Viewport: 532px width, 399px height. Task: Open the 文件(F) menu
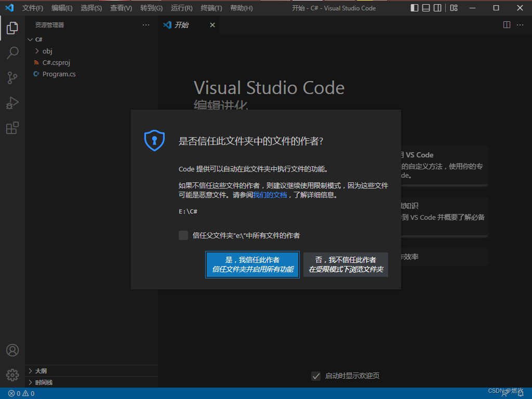(33, 8)
